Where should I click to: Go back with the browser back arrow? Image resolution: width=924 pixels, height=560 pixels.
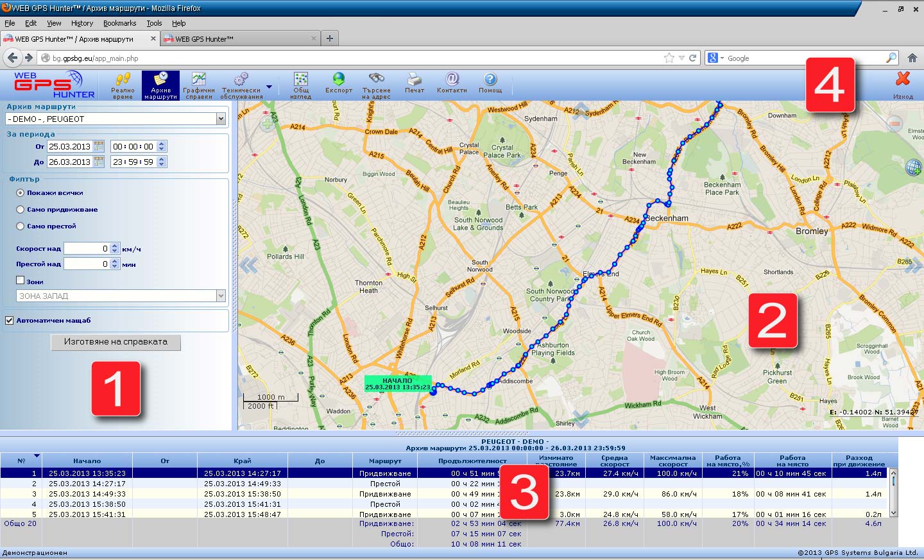(x=12, y=58)
